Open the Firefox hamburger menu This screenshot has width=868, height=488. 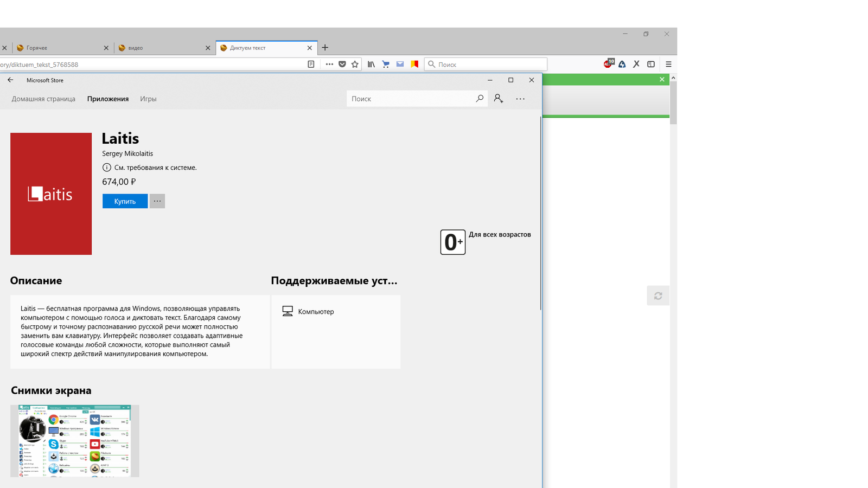tap(668, 64)
